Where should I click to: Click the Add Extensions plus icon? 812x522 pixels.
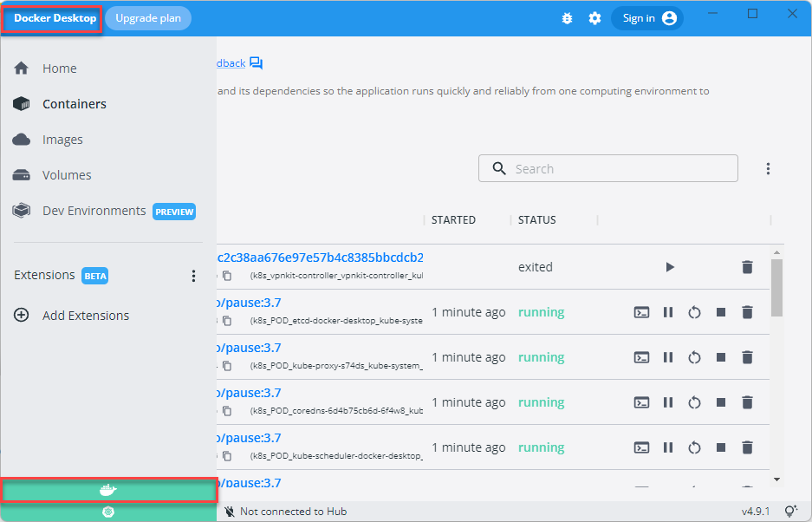[x=22, y=315]
